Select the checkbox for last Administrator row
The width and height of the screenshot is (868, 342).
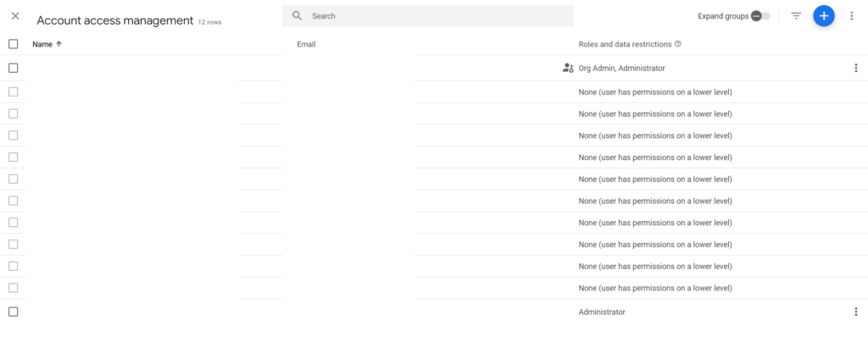(x=13, y=312)
